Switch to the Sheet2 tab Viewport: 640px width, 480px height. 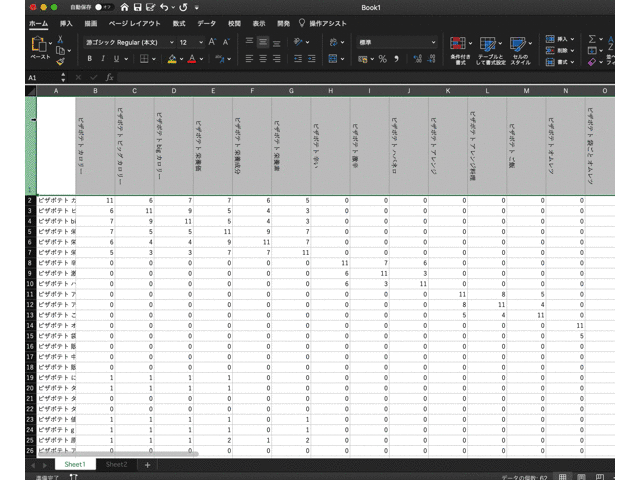117,465
